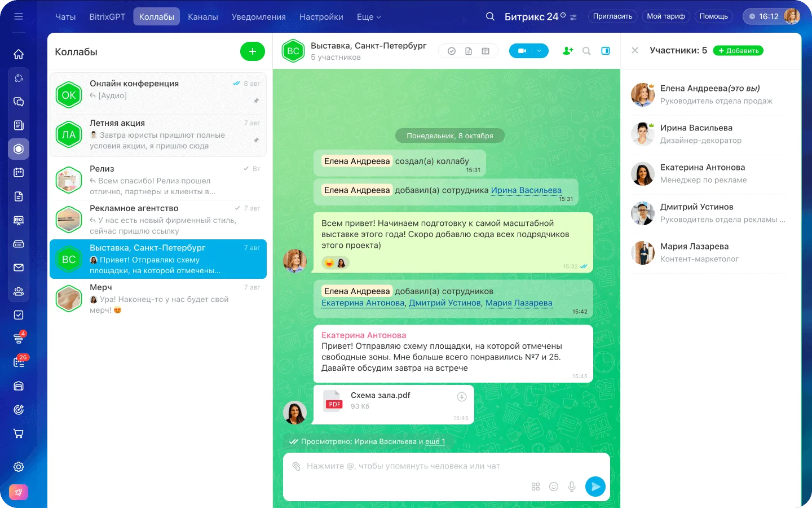This screenshot has width=812, height=508.
Task: Open the BitrixGPT tab
Action: pos(107,17)
